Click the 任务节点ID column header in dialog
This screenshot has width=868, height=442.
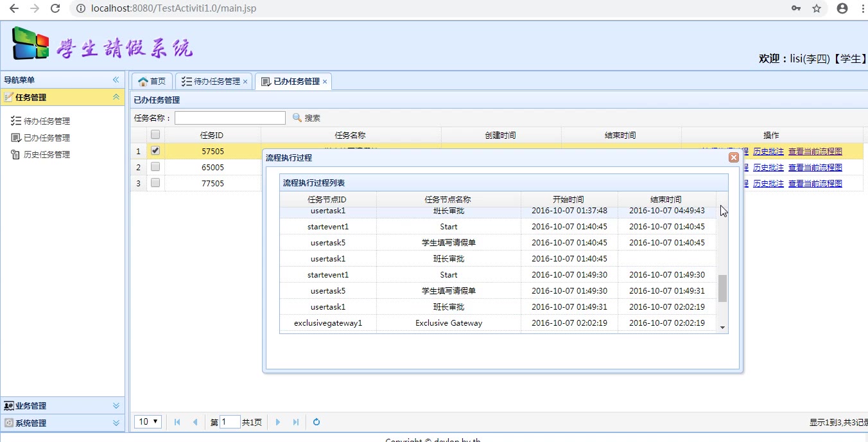tap(327, 200)
